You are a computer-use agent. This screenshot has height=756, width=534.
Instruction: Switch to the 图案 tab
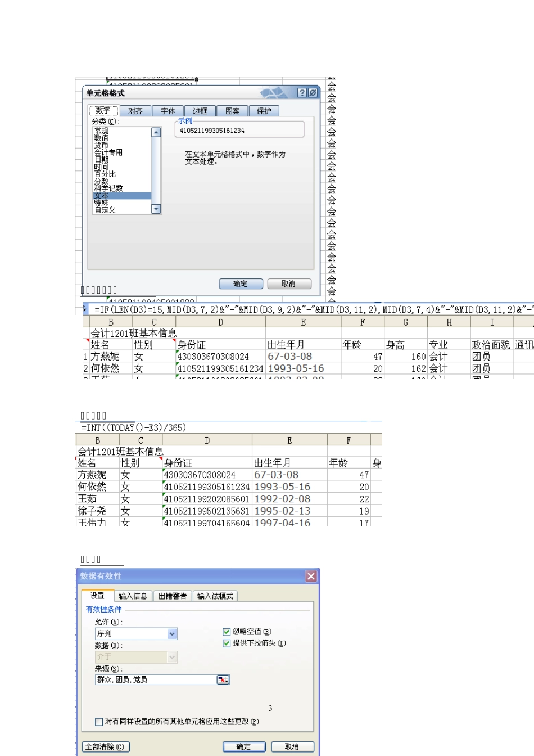[x=232, y=111]
